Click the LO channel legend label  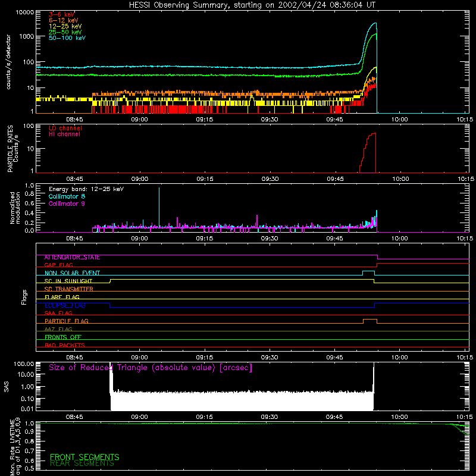pyautogui.click(x=65, y=128)
